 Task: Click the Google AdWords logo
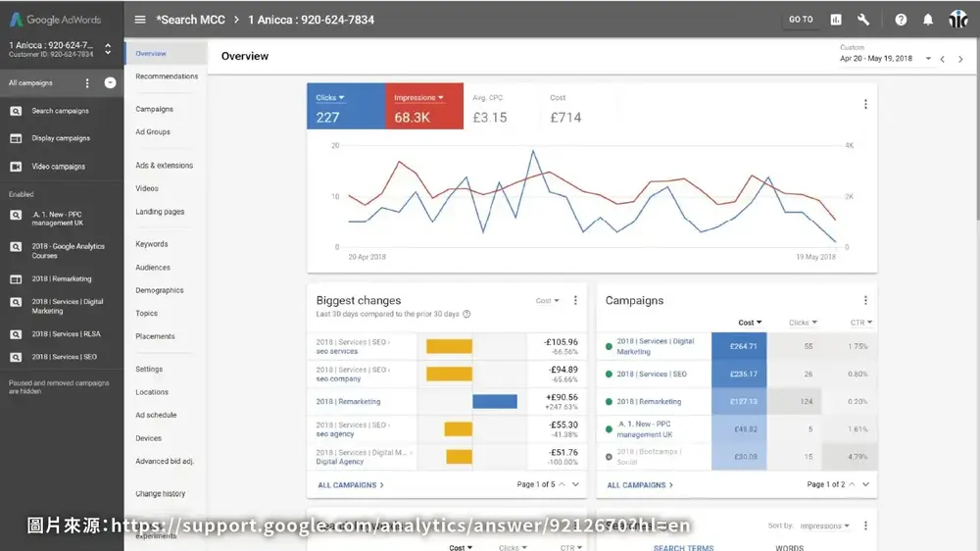[x=55, y=20]
